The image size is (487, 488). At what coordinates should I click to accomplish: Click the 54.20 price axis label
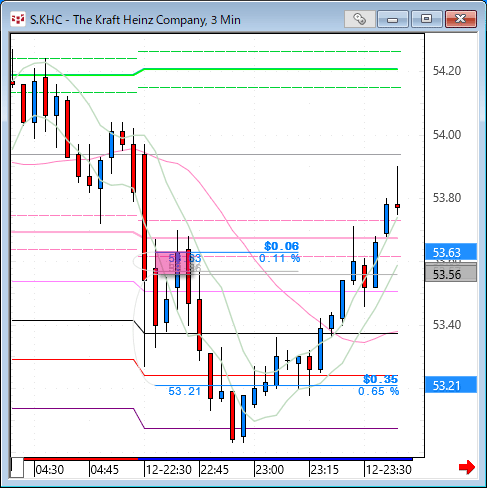[447, 71]
